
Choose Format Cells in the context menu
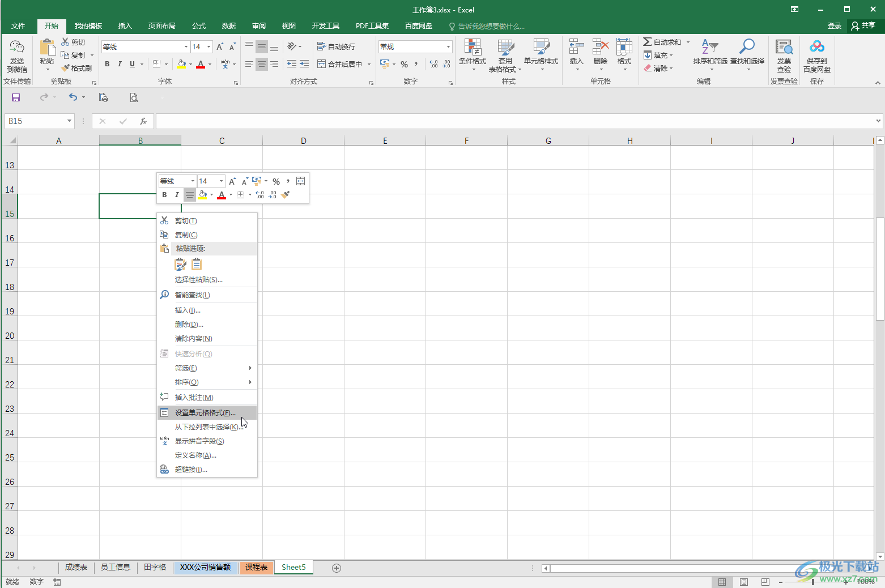click(207, 413)
